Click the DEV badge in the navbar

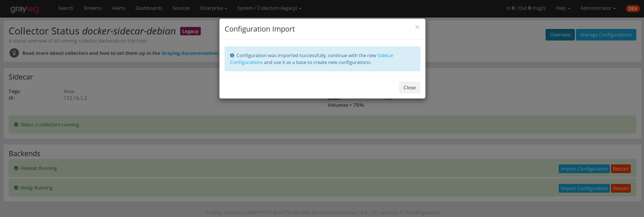click(x=633, y=9)
